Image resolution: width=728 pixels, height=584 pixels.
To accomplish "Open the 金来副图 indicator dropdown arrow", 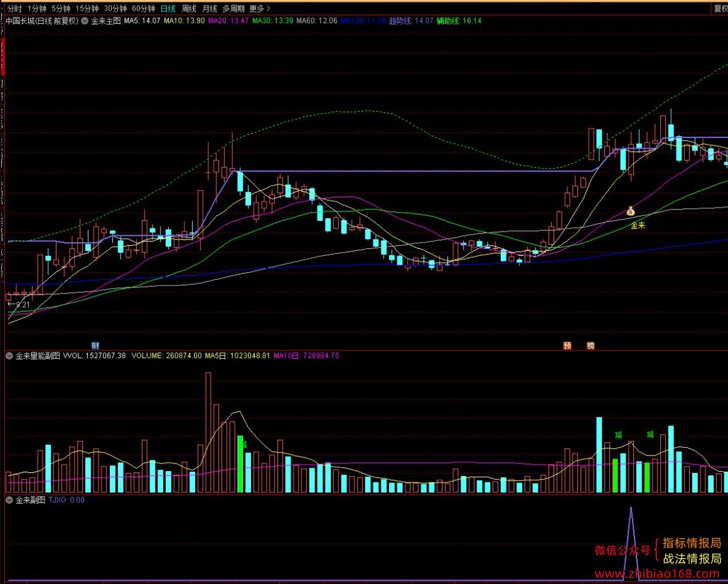I will [x=9, y=500].
